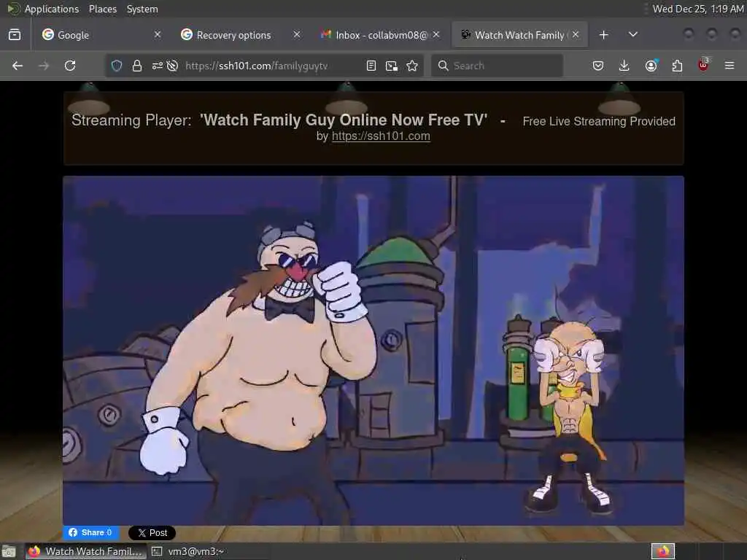Viewport: 747px width, 560px height.
Task: Open picture-in-picture icon in address bar
Action: click(392, 66)
